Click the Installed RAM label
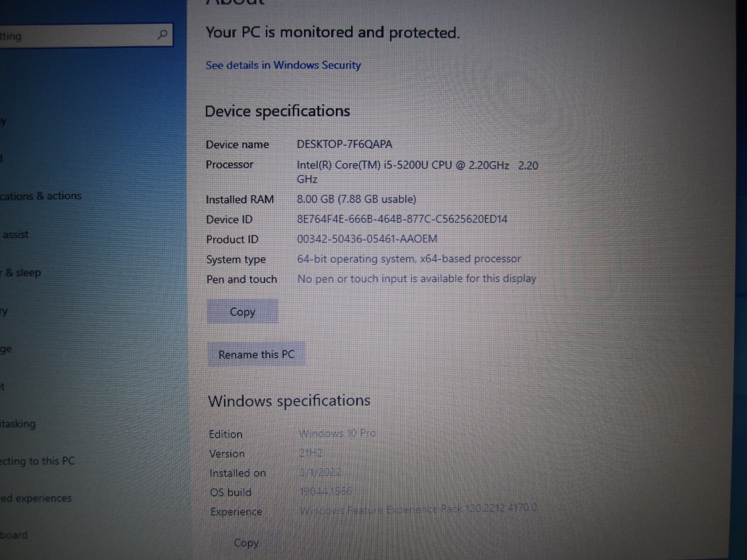747x560 pixels. point(240,200)
